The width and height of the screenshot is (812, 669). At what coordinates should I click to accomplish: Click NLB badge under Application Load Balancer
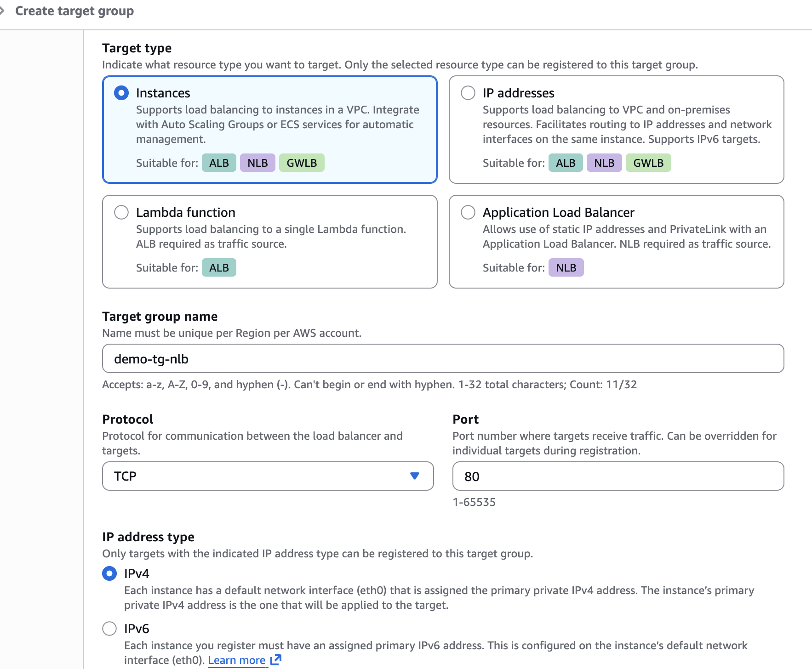(566, 267)
